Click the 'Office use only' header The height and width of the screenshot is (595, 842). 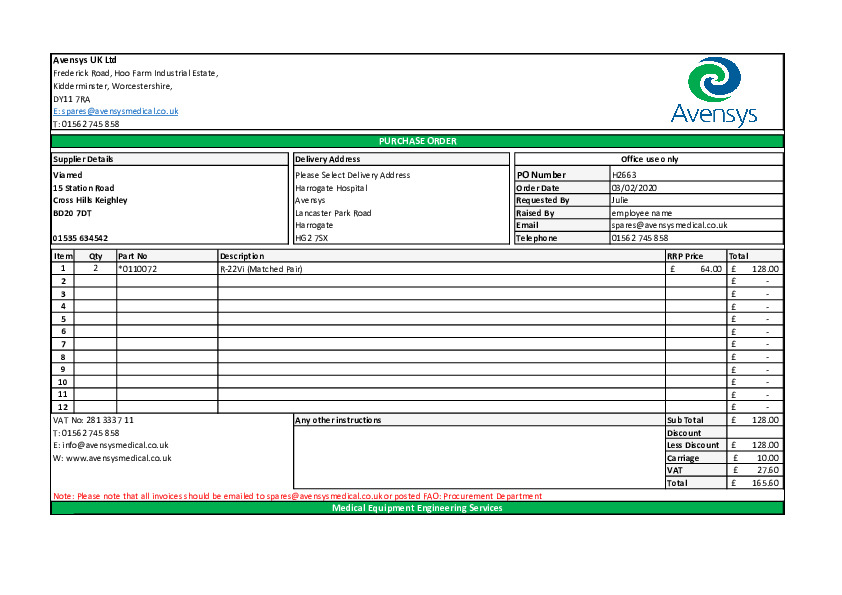(x=649, y=159)
